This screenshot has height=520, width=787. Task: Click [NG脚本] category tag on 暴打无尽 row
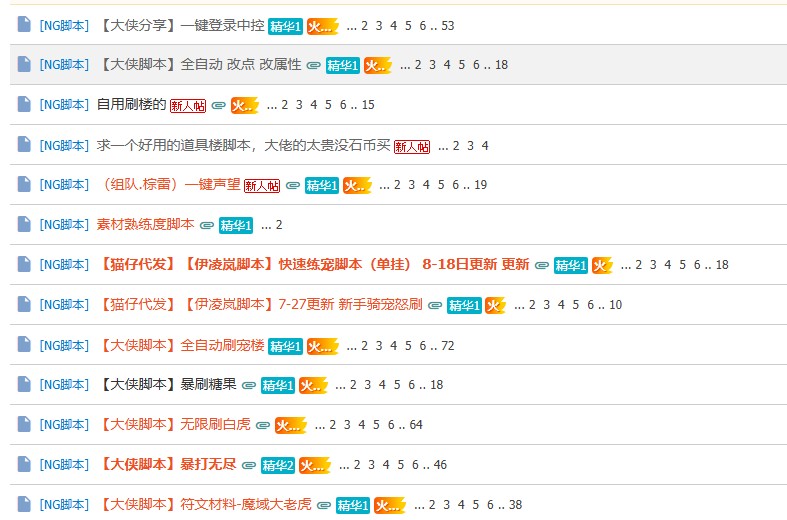[x=64, y=465]
